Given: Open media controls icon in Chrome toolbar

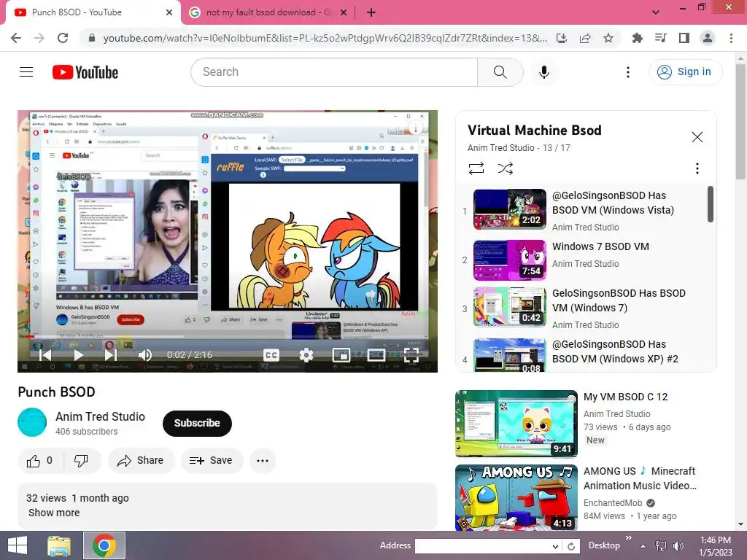Looking at the screenshot, I should [x=661, y=38].
